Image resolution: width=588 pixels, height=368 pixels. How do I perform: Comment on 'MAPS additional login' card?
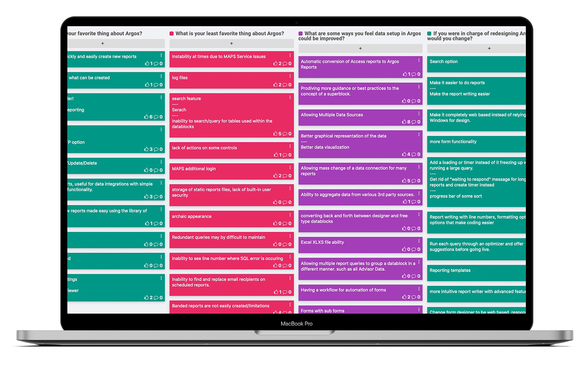point(285,176)
